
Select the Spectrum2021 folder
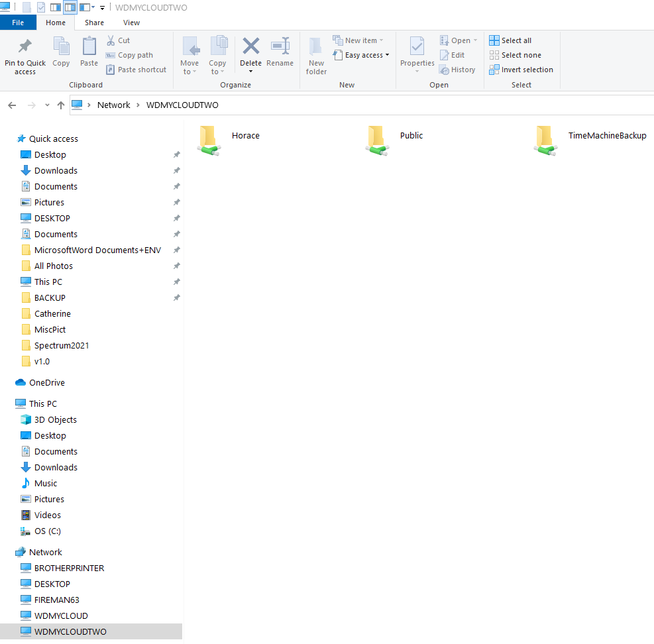tap(55, 345)
